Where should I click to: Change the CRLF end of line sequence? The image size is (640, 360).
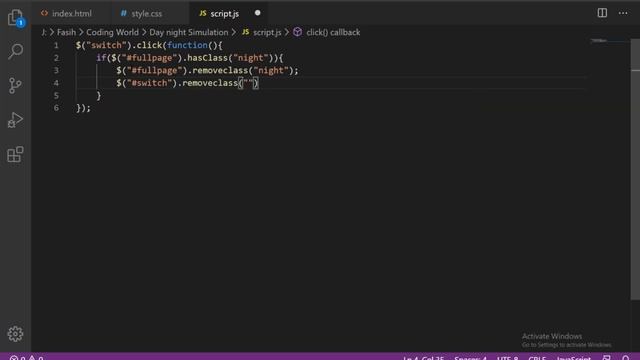537,358
